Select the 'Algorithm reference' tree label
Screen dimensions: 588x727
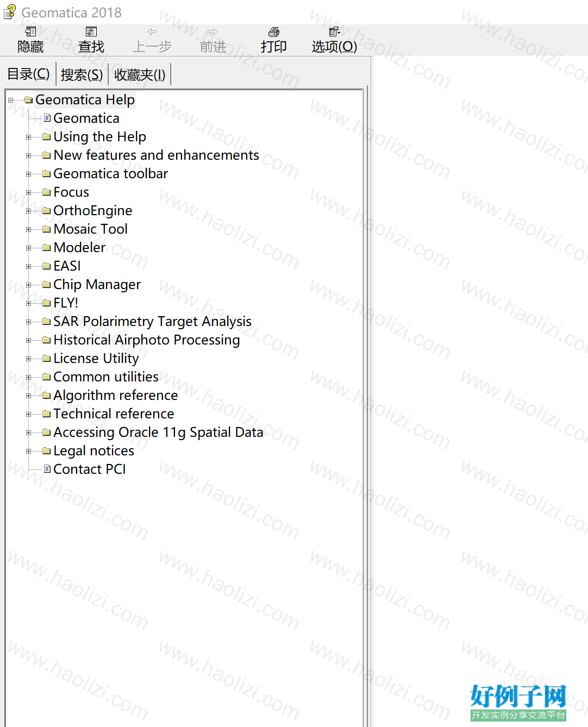(116, 396)
